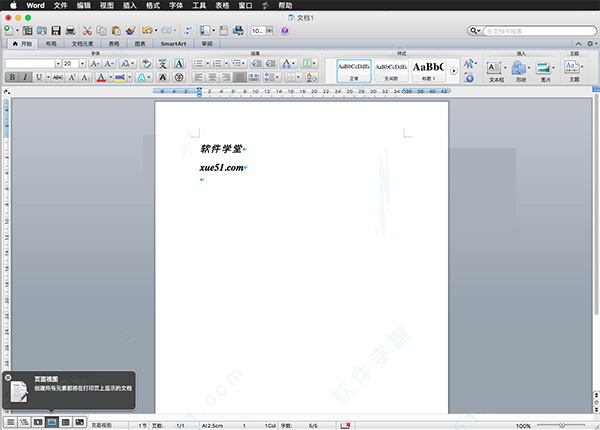This screenshot has height=430, width=600.
Task: Increase indent in paragraph group
Action: (271, 64)
